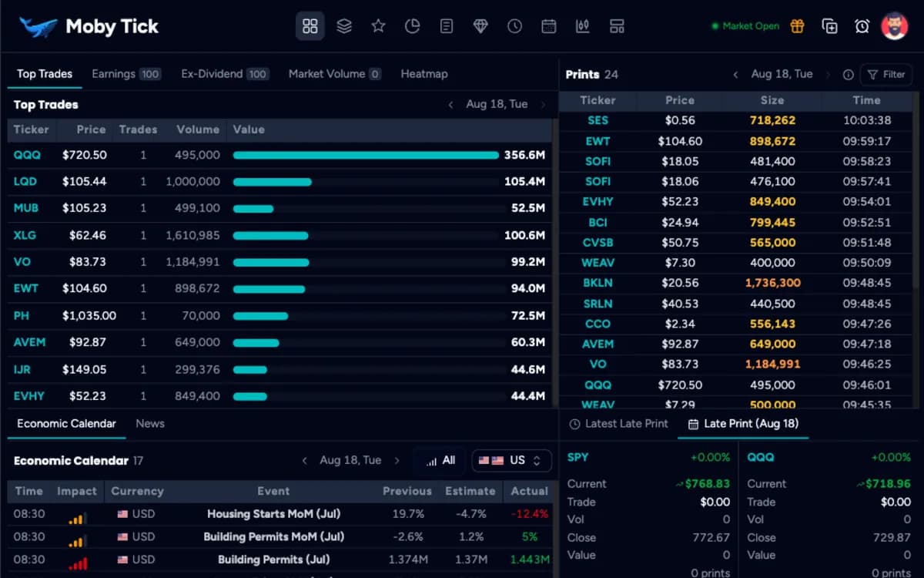The width and height of the screenshot is (924, 578).
Task: Open CCO ticker in Prints list
Action: (598, 324)
